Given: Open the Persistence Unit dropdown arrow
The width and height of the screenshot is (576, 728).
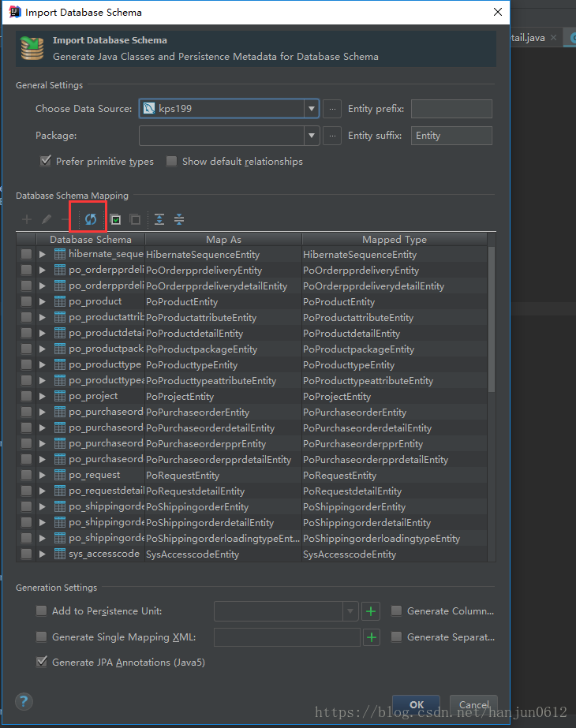Looking at the screenshot, I should [x=350, y=611].
